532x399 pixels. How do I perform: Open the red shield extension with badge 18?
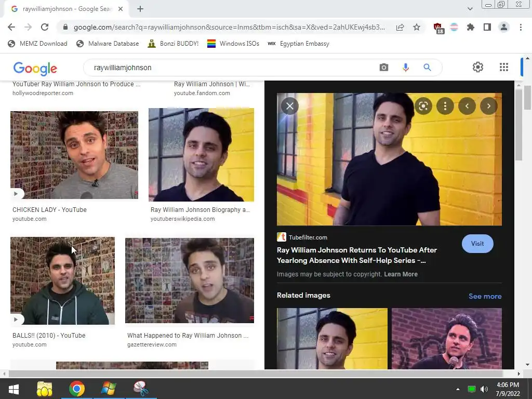[438, 28]
